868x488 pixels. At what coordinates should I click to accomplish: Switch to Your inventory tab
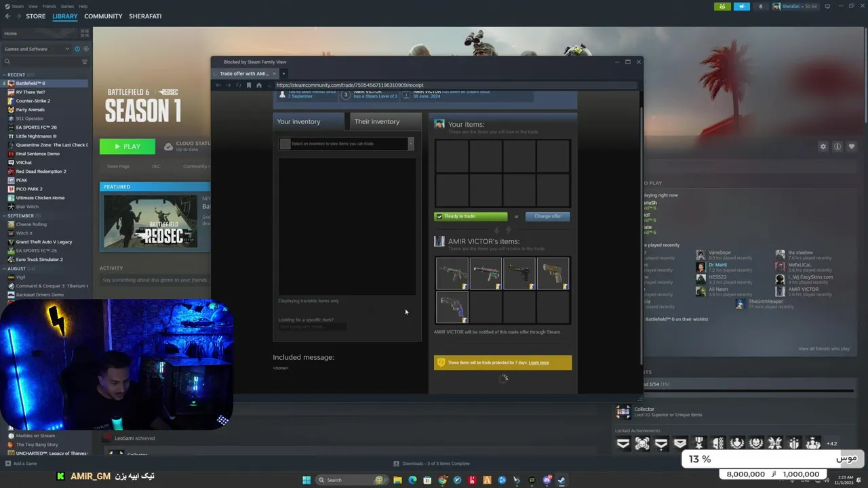pos(310,121)
